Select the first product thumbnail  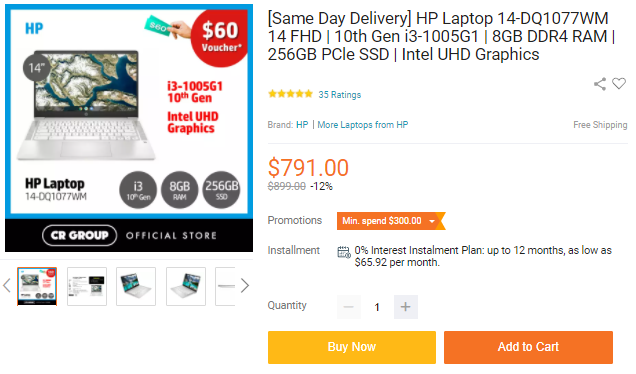tap(37, 286)
